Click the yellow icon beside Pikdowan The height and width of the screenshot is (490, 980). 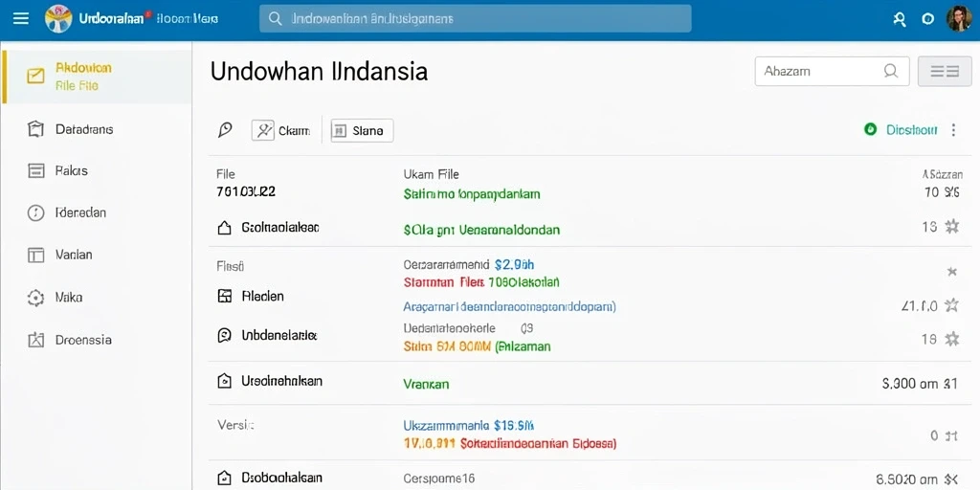tap(35, 77)
